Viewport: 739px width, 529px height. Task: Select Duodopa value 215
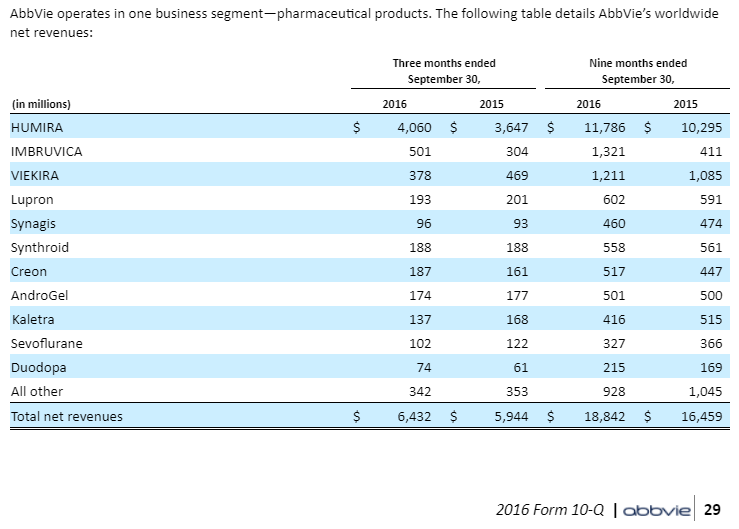pos(614,368)
